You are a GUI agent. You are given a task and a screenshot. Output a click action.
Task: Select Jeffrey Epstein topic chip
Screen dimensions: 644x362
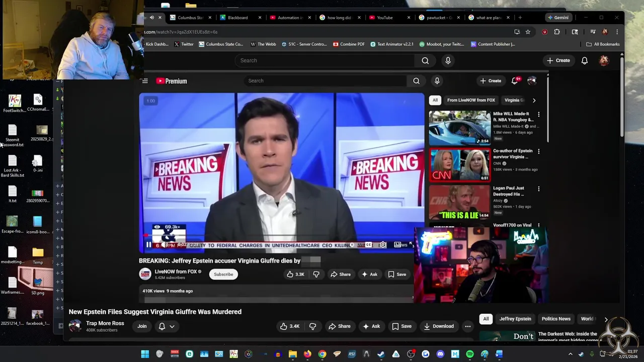(x=515, y=319)
